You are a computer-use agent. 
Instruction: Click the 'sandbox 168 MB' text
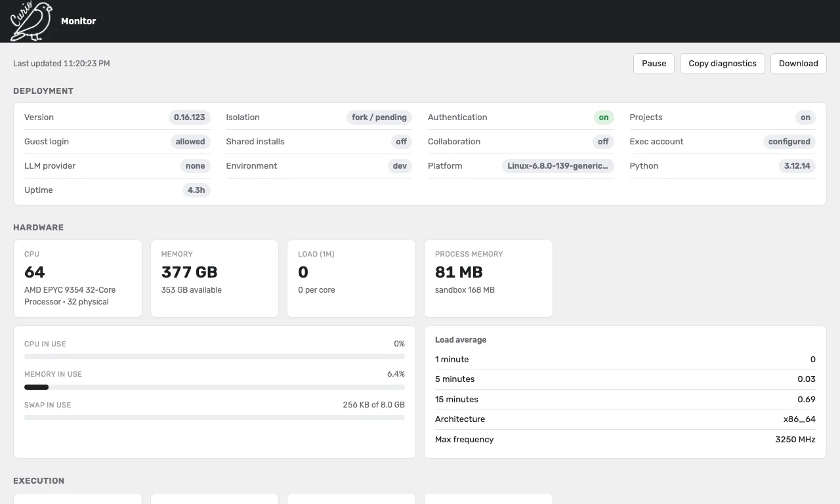coord(465,290)
